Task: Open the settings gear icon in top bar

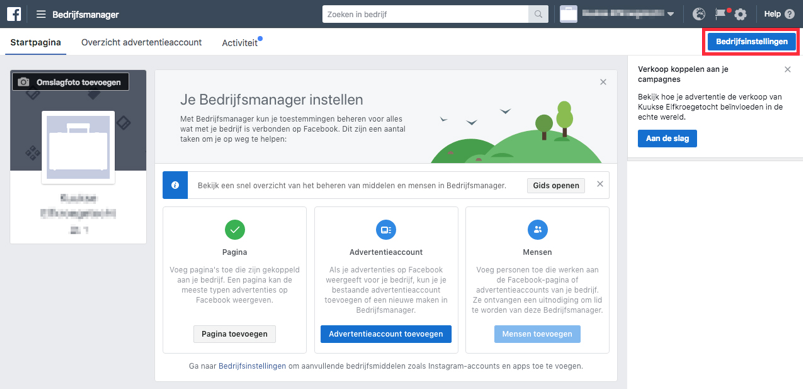Action: pos(741,15)
